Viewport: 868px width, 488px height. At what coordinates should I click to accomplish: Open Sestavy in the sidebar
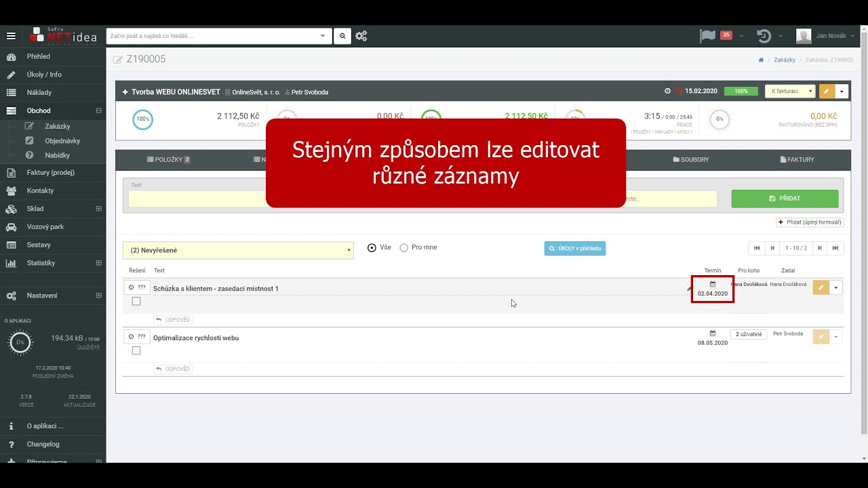pyautogui.click(x=39, y=245)
